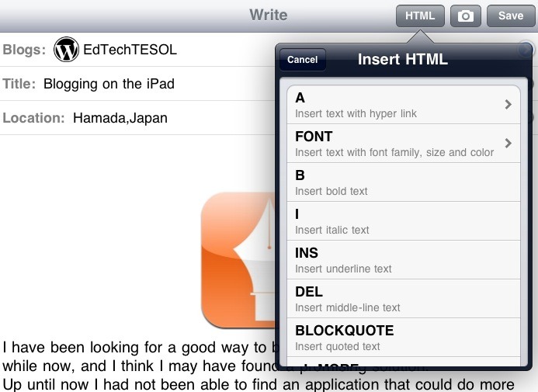
Task: Select BLOCKQUOTE to insert quoted text
Action: point(404,337)
